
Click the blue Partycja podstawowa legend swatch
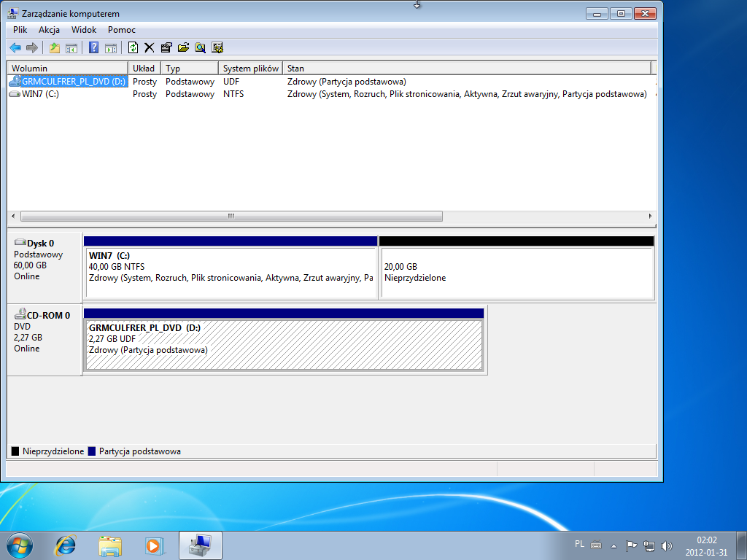(92, 451)
